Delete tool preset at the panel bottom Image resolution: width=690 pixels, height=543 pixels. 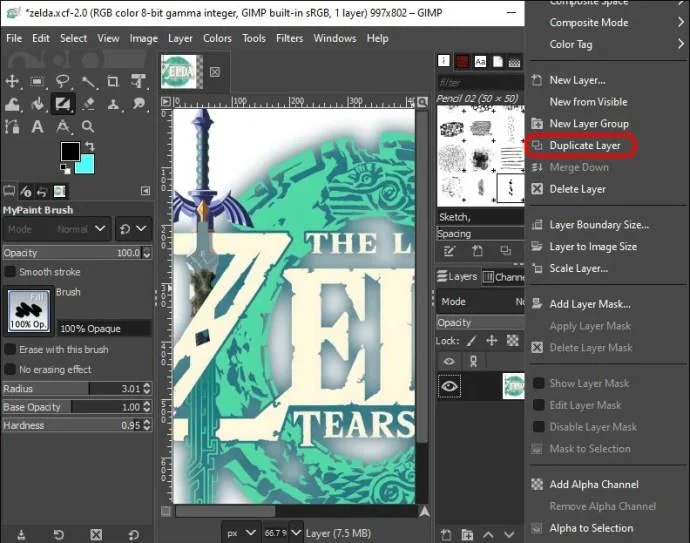tap(96, 535)
